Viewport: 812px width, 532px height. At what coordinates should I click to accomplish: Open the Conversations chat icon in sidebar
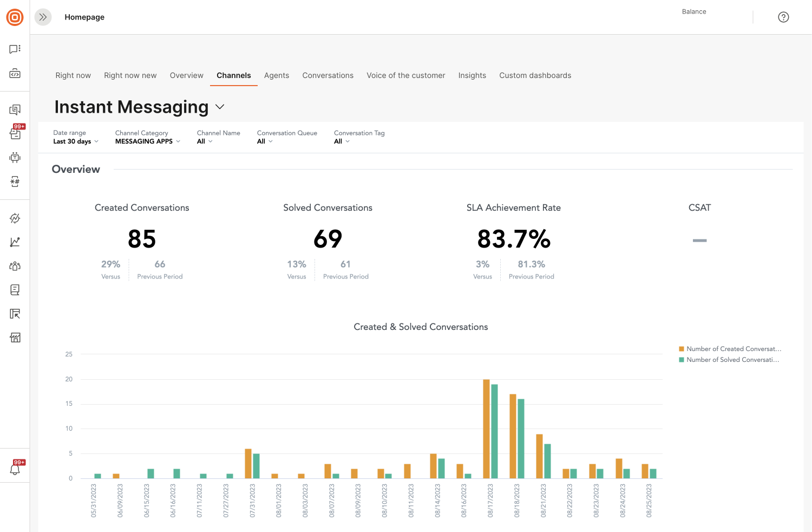coord(15,48)
